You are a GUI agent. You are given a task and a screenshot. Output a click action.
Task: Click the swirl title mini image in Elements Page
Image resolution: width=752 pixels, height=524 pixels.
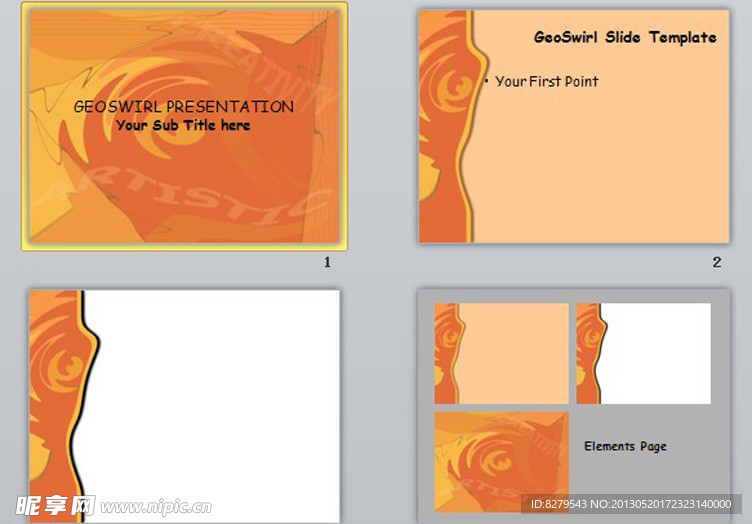coord(502,462)
